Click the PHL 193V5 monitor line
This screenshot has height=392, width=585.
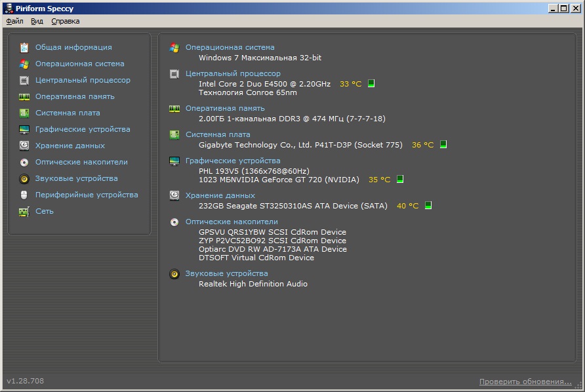coord(254,171)
